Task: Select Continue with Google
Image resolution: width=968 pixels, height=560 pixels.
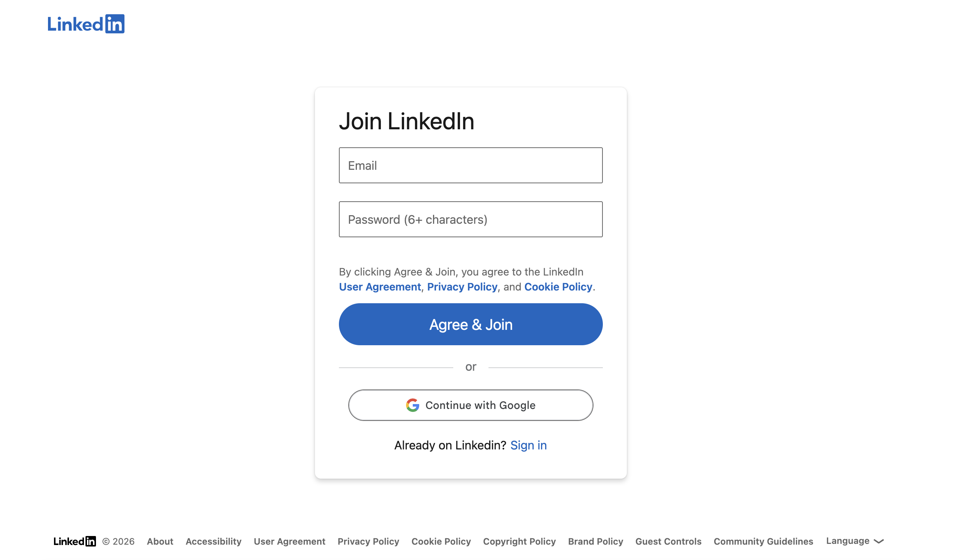Action: tap(470, 404)
